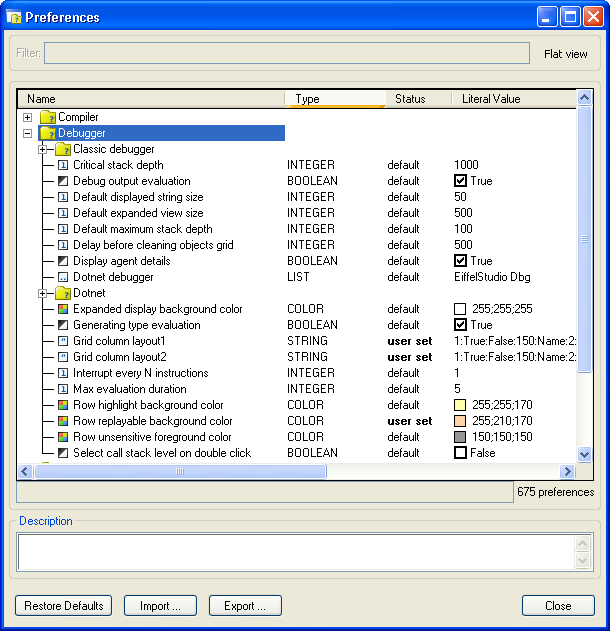Click the Debug output evaluation boolean icon

coord(63,181)
